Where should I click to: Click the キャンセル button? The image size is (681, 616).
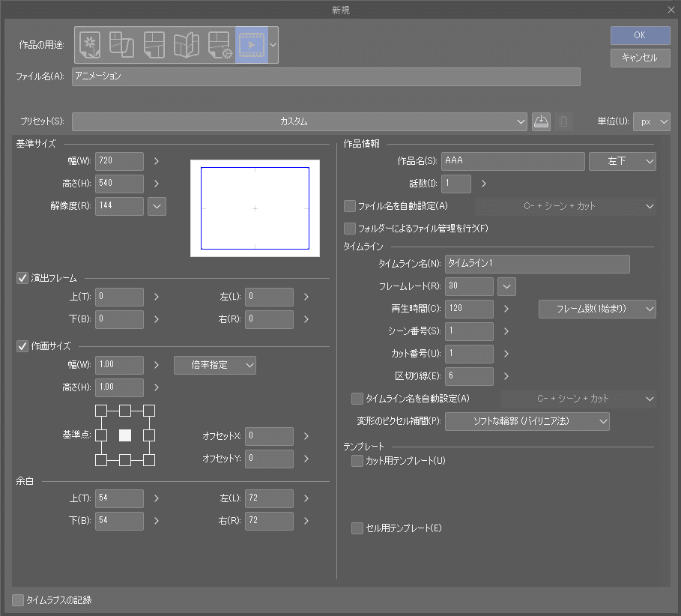click(640, 58)
